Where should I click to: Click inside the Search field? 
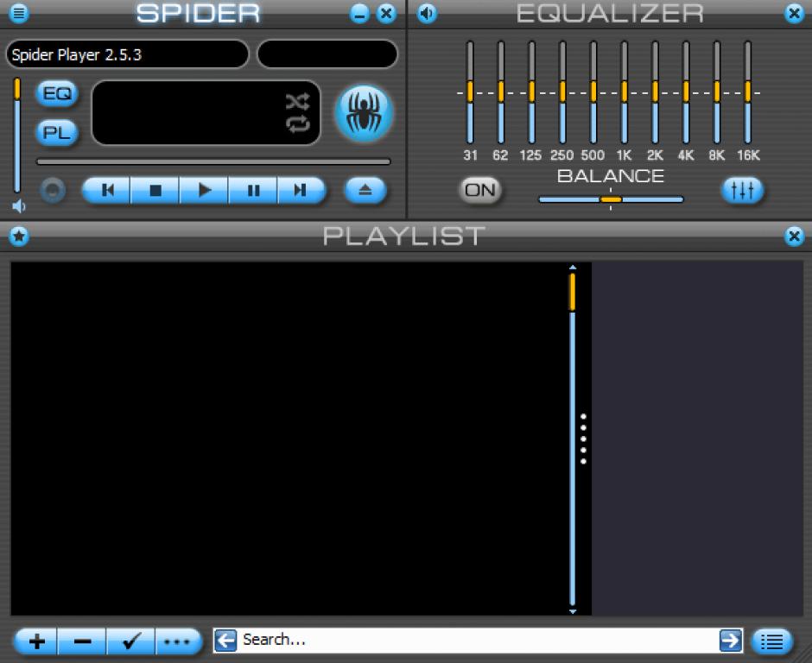[x=478, y=641]
